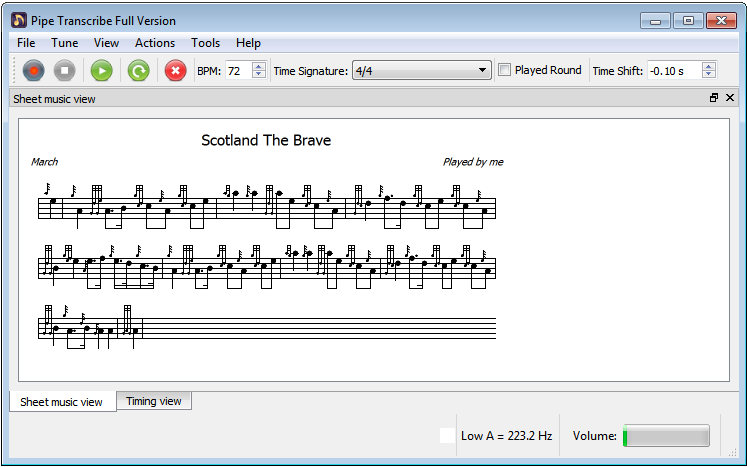Switch to Timing view tab
This screenshot has width=747, height=467.
[x=154, y=401]
